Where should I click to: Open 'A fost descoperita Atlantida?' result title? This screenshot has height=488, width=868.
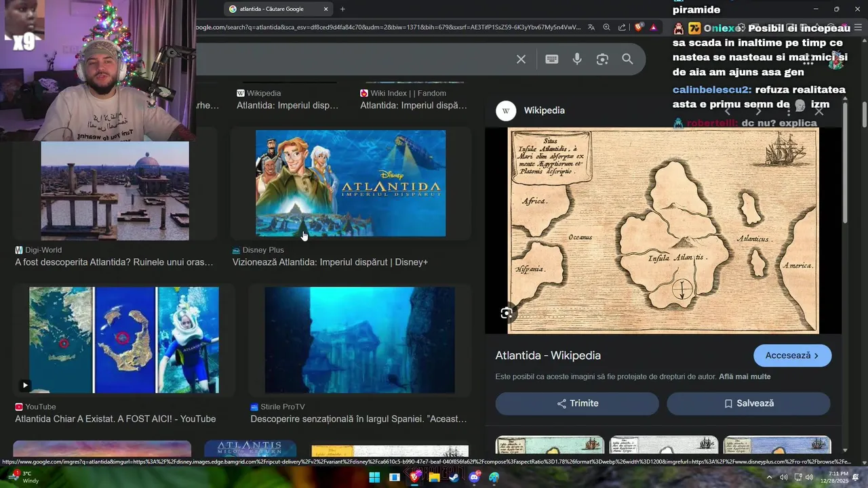[x=114, y=262]
